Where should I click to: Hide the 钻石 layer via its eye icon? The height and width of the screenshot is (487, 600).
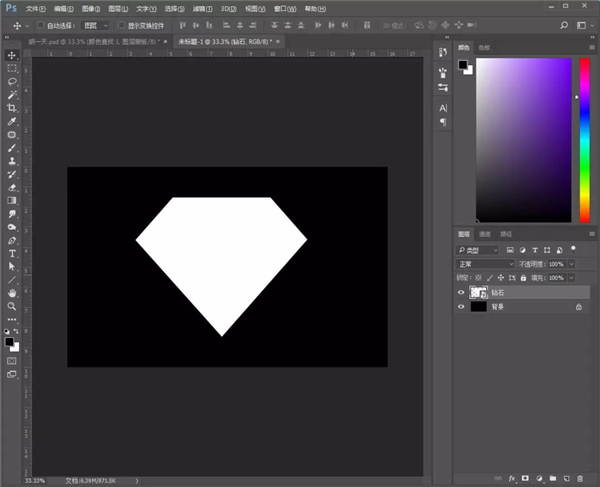click(x=461, y=292)
